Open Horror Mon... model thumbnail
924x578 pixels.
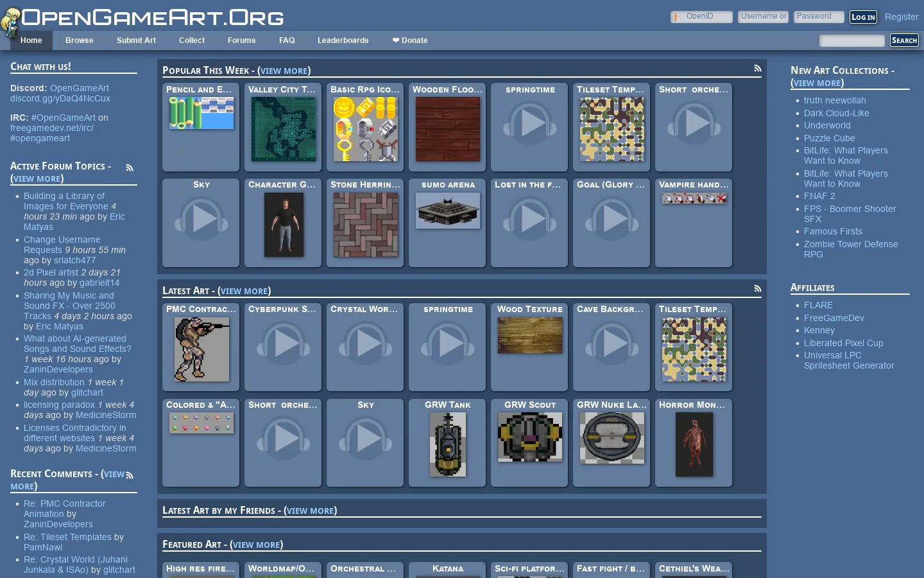[x=694, y=444]
